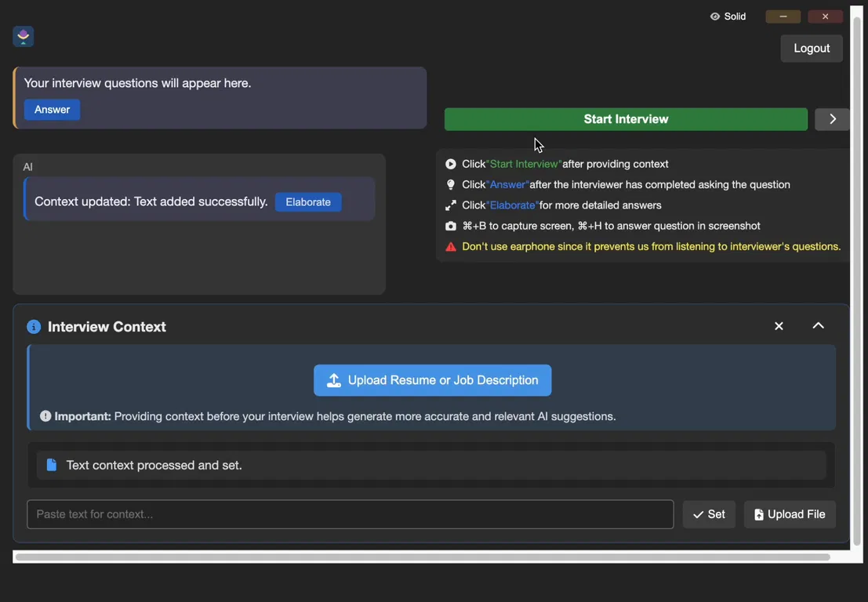Click the green Start Interview button
Image resolution: width=868 pixels, height=602 pixels.
[626, 119]
